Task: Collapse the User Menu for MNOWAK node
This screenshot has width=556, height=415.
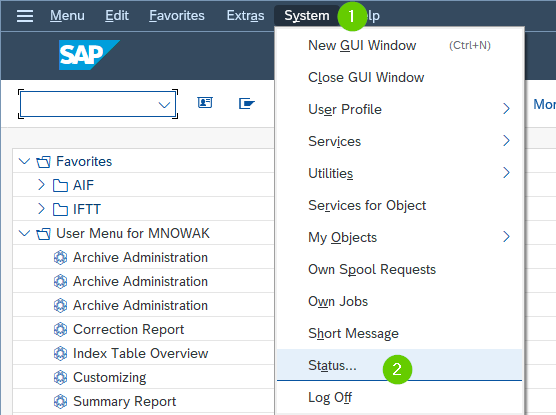Action: coord(24,233)
